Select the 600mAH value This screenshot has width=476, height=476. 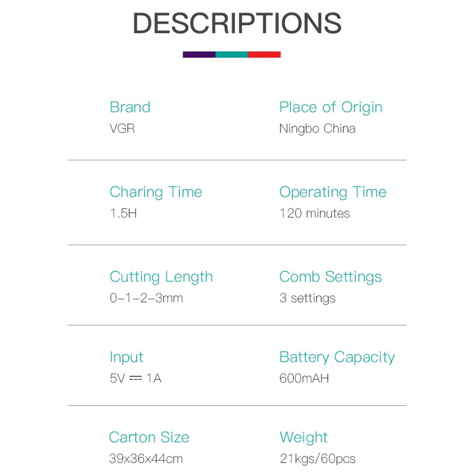tap(304, 378)
